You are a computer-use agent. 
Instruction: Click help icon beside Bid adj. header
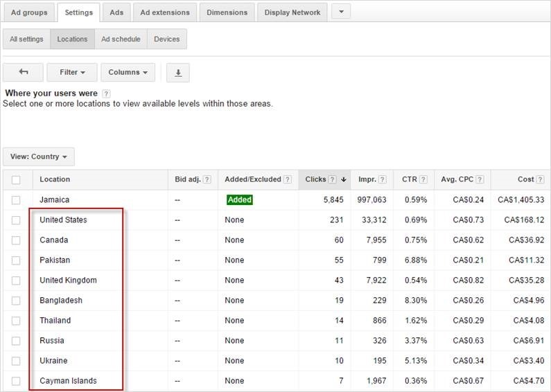(207, 179)
